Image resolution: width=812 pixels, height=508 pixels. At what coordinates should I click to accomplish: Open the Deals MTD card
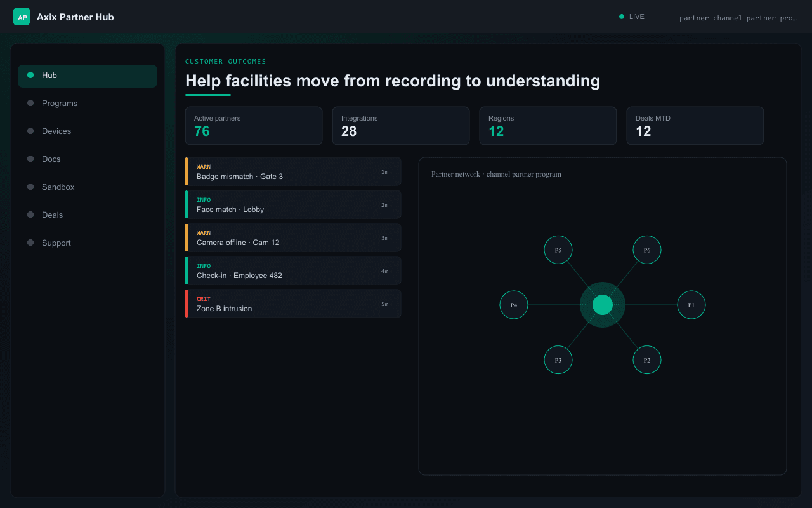pos(695,126)
